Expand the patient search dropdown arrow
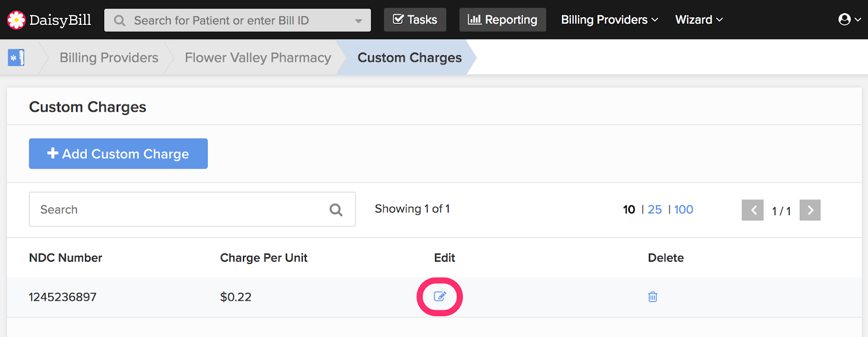 pos(359,21)
